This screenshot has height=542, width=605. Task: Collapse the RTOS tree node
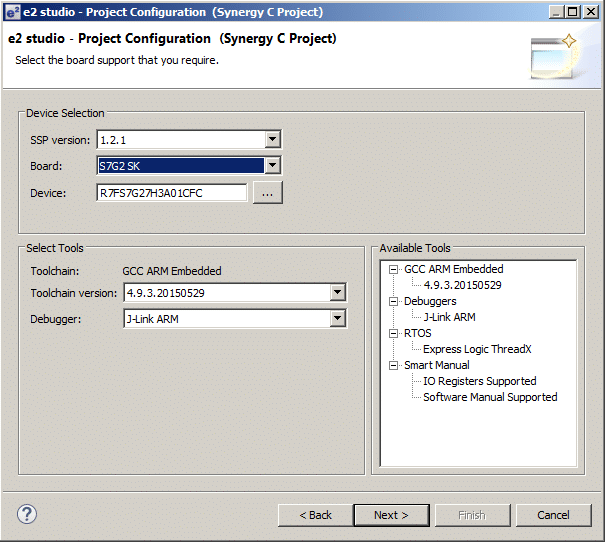pos(394,334)
